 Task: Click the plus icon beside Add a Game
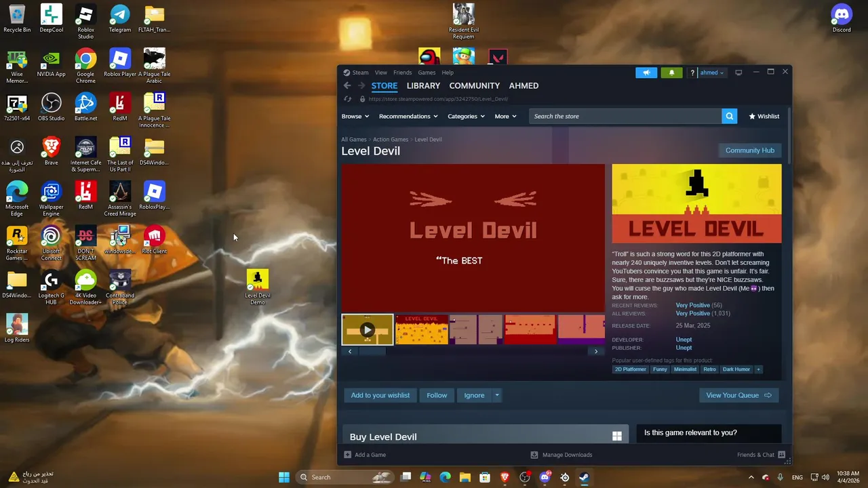coord(347,455)
